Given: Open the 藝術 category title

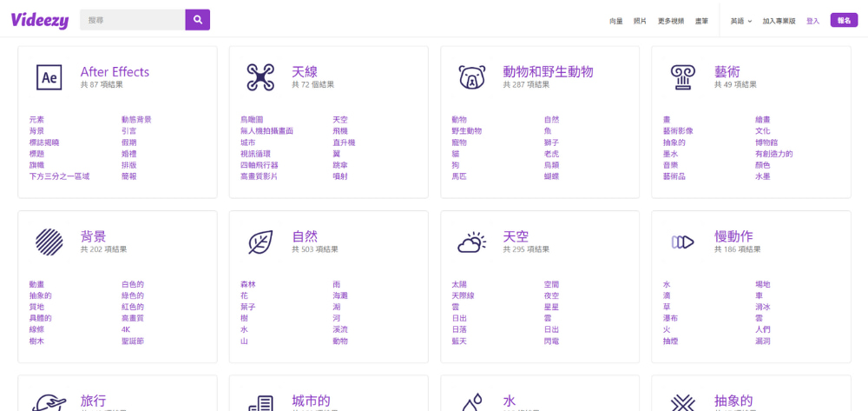Looking at the screenshot, I should [727, 72].
